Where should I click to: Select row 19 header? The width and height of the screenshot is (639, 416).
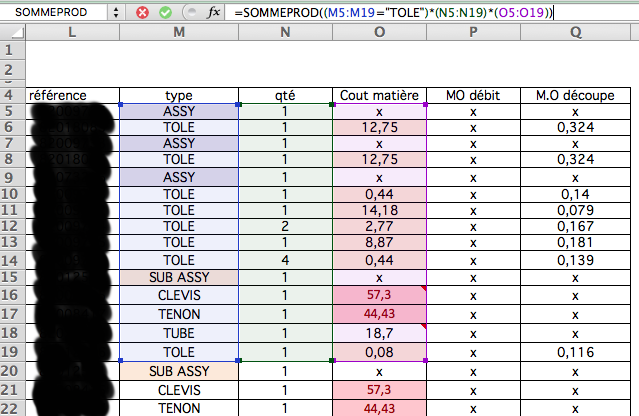click(13, 352)
